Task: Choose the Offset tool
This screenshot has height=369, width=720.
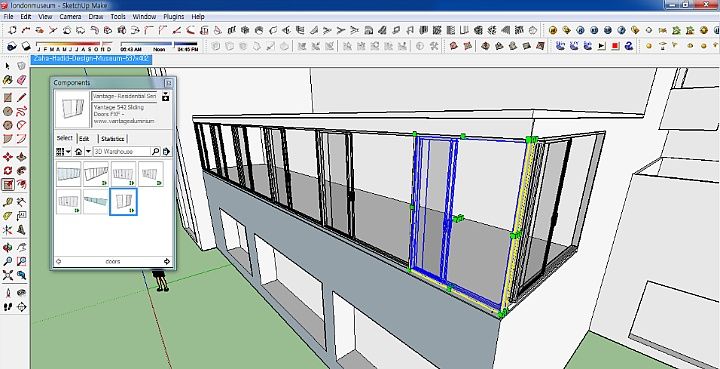Action: pyautogui.click(x=21, y=184)
